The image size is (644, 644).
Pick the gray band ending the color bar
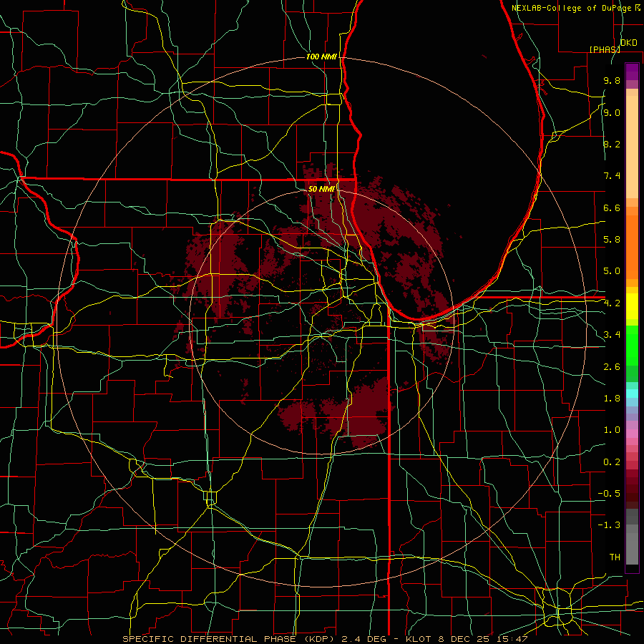click(632, 548)
